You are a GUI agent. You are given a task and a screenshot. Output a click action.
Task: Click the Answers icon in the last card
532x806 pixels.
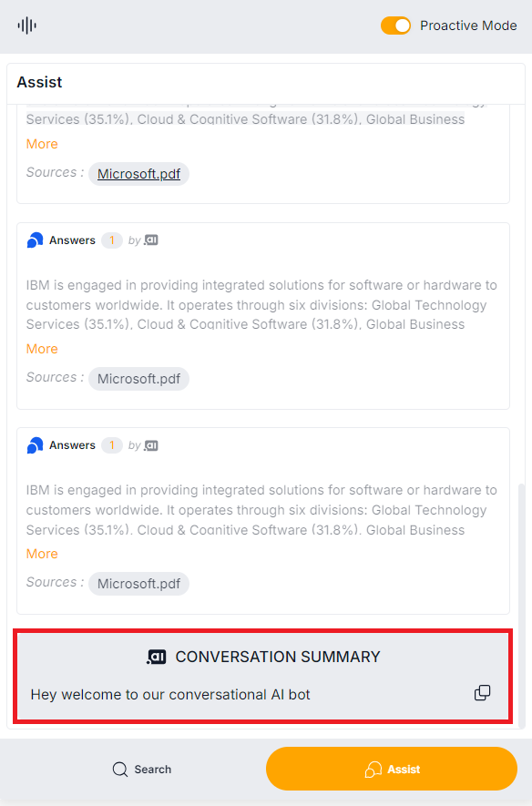pyautogui.click(x=35, y=444)
